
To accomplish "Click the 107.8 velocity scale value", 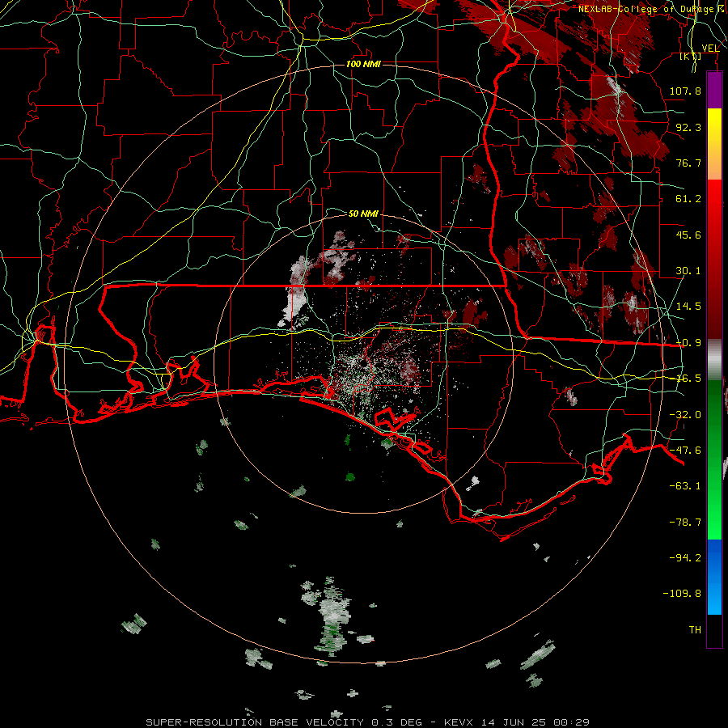I will [685, 91].
